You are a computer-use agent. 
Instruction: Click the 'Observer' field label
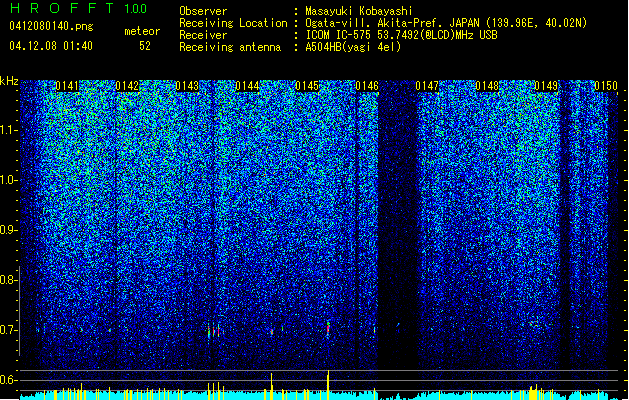(x=203, y=11)
